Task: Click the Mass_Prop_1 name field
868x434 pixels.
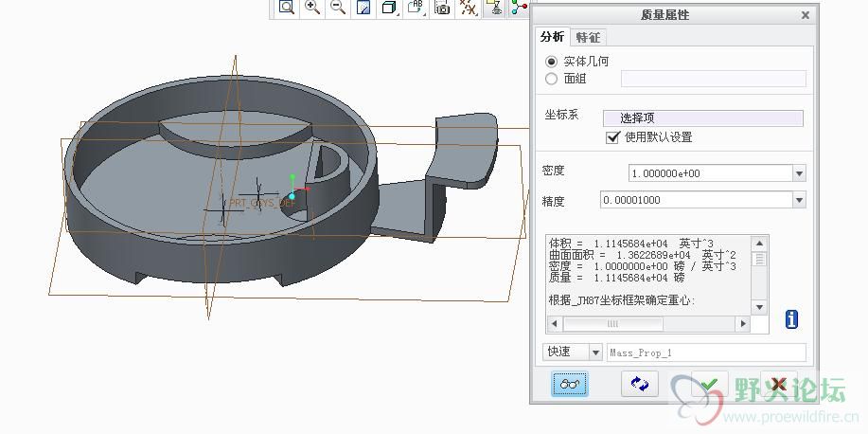Action: 706,353
